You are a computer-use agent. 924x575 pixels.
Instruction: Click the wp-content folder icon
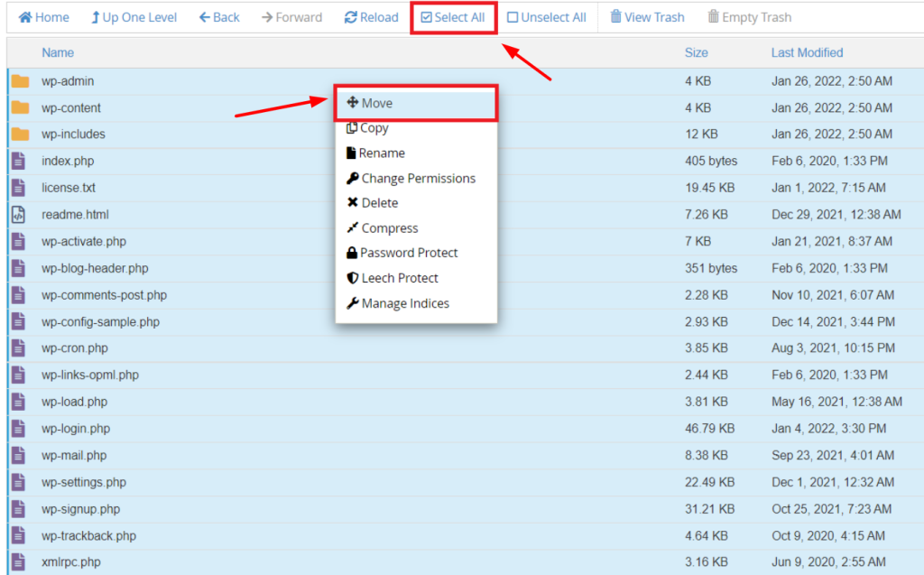(x=19, y=107)
